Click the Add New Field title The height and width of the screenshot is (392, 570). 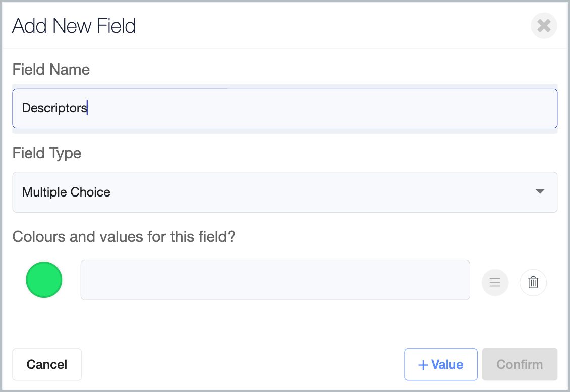coord(74,26)
